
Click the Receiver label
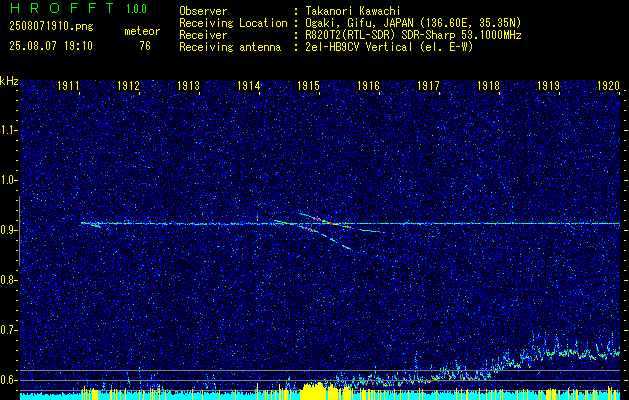pos(203,35)
